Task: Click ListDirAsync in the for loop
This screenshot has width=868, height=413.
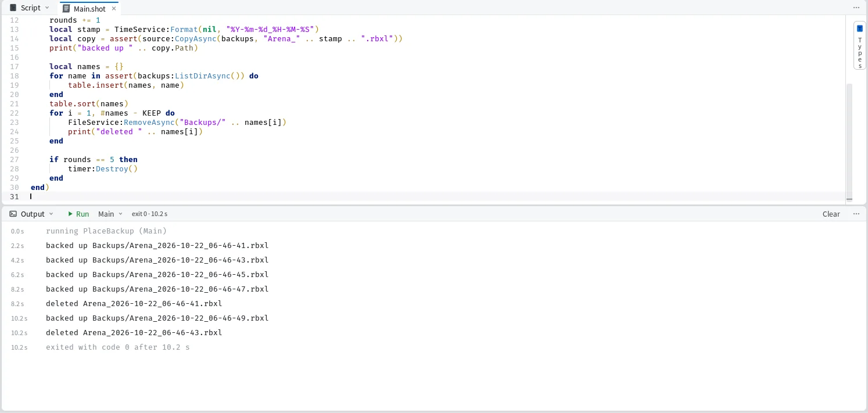Action: [x=203, y=76]
